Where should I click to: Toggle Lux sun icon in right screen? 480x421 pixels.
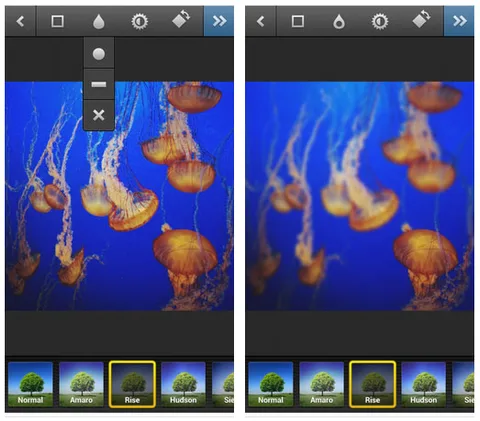click(380, 22)
